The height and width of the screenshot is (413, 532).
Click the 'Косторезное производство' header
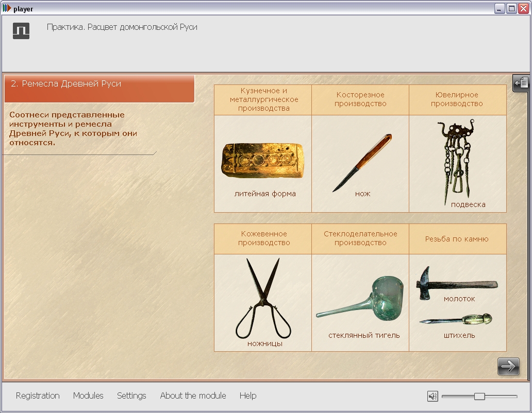[360, 99]
